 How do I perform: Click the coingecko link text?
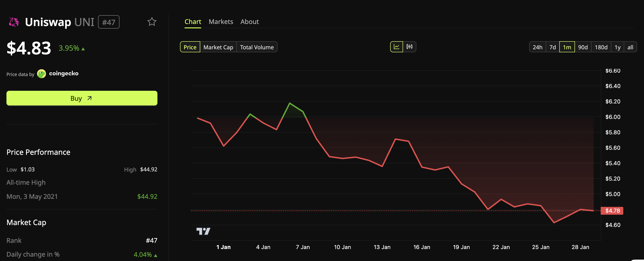point(64,73)
